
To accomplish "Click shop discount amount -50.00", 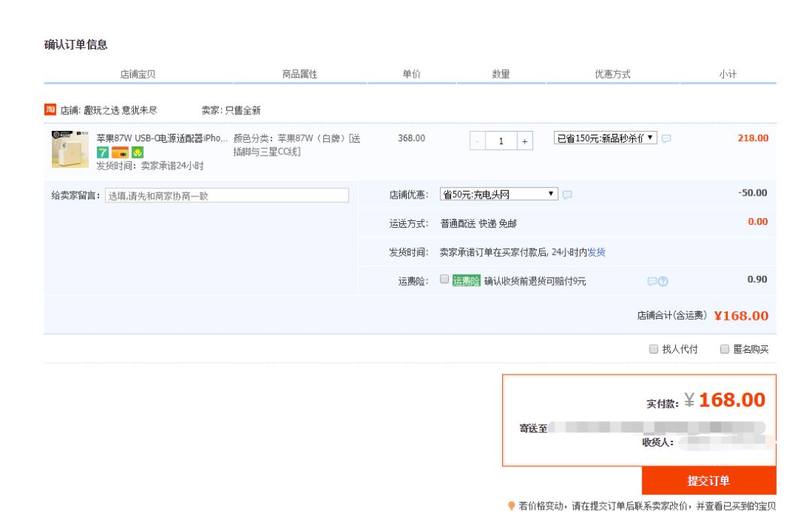I will click(753, 193).
